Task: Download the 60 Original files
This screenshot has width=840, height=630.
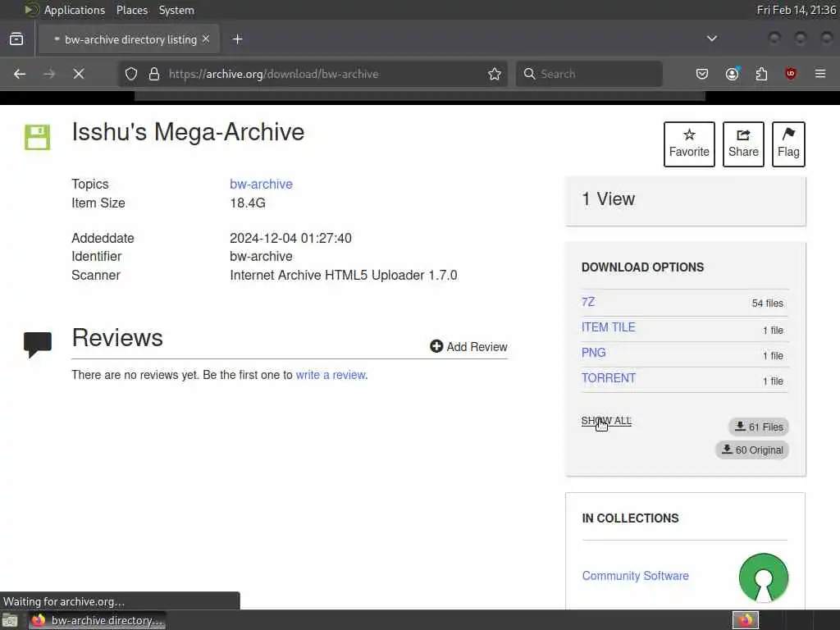Action: pyautogui.click(x=752, y=450)
